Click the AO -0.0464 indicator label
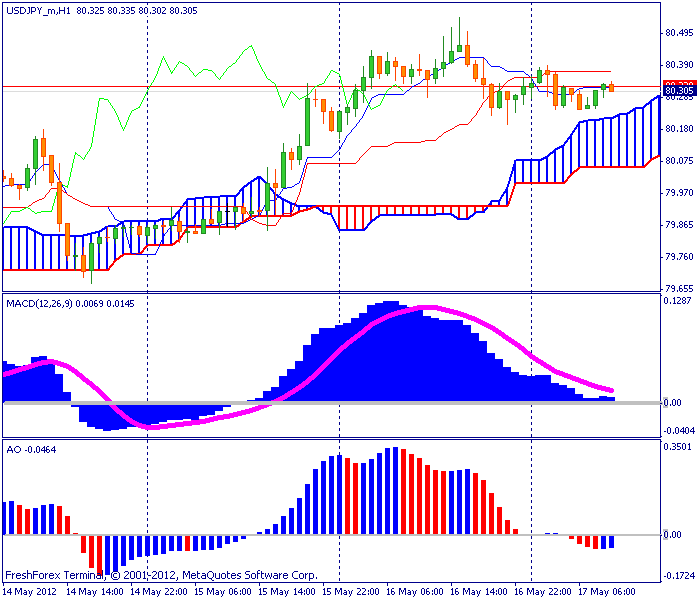The width and height of the screenshot is (700, 600). pyautogui.click(x=31, y=450)
